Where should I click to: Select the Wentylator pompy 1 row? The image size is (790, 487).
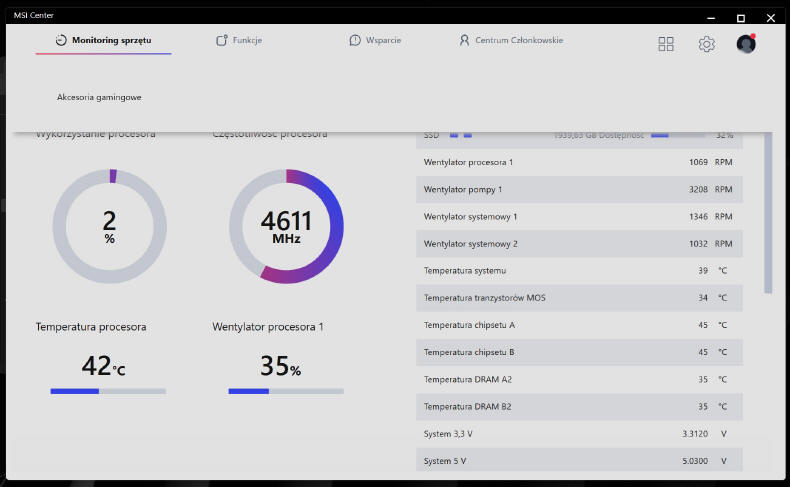coord(579,189)
